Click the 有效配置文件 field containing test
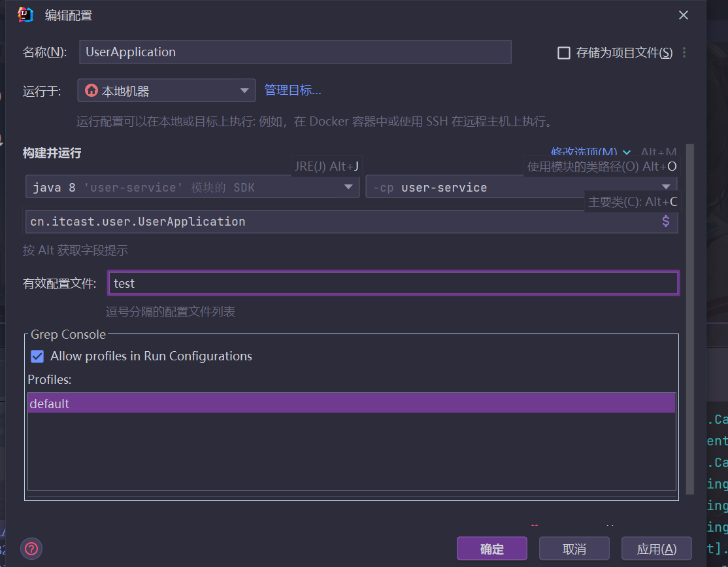This screenshot has height=567, width=728. pos(393,283)
